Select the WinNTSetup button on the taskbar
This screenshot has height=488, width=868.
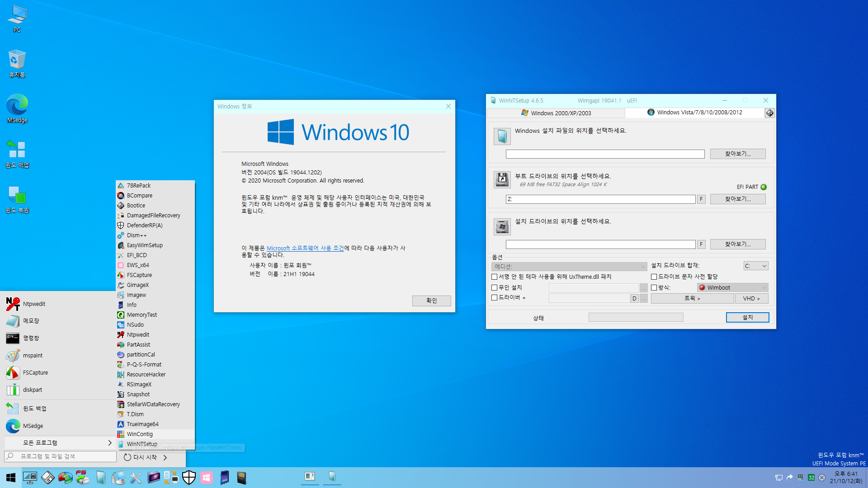tap(332, 477)
